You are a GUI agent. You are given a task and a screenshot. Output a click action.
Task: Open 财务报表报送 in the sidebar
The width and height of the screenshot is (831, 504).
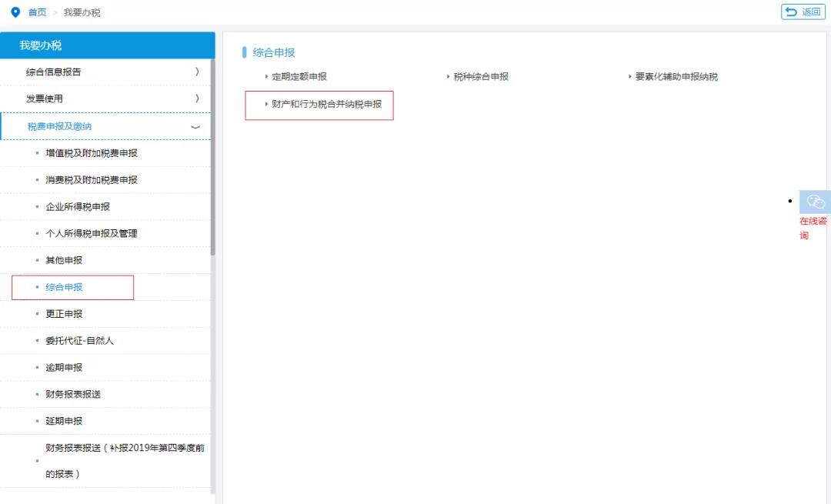click(x=73, y=394)
